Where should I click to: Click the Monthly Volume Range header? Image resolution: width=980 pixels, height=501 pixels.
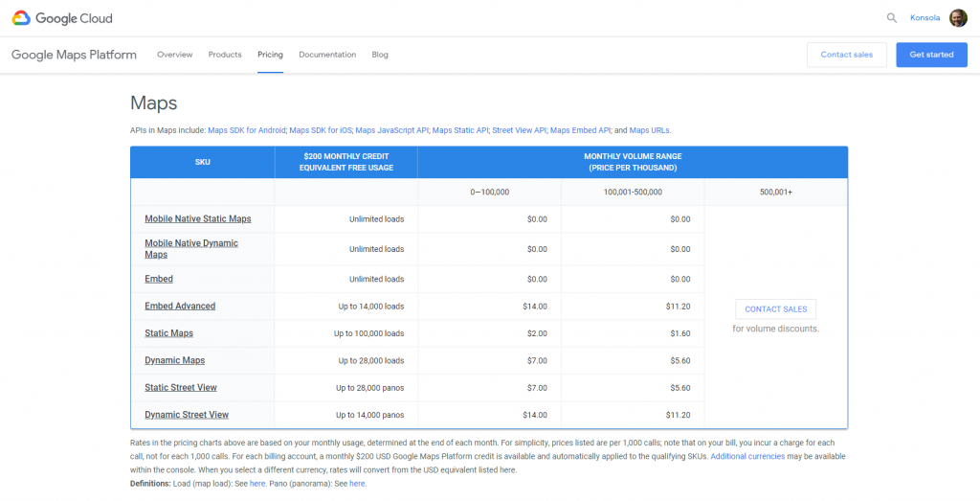[633, 162]
